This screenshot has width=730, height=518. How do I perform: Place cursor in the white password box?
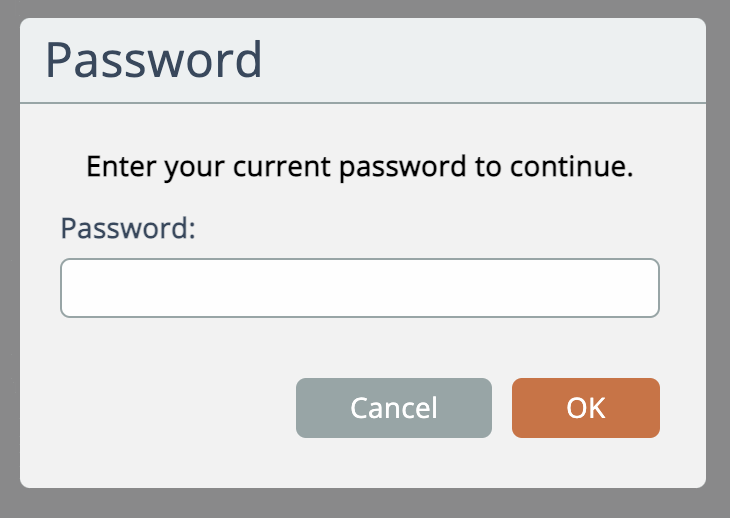[x=360, y=288]
